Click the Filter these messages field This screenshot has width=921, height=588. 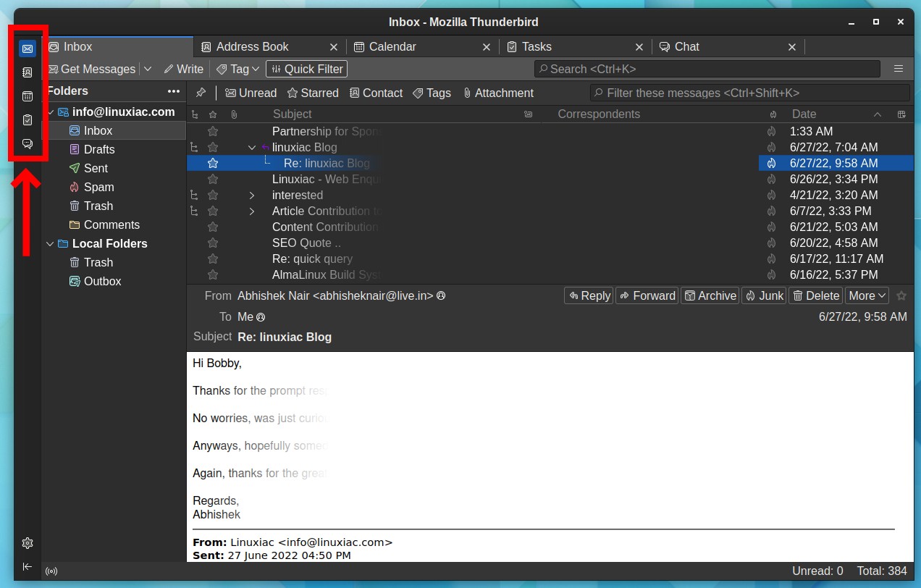click(x=750, y=93)
